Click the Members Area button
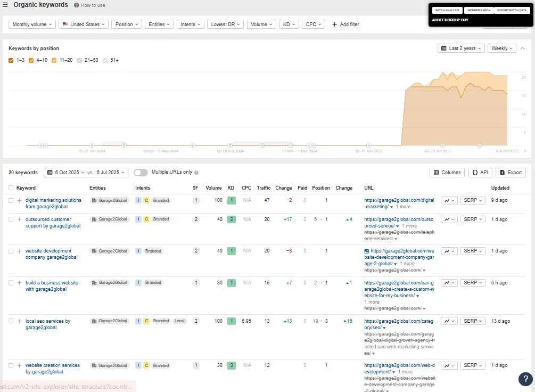The height and width of the screenshot is (392, 535). pos(479,10)
